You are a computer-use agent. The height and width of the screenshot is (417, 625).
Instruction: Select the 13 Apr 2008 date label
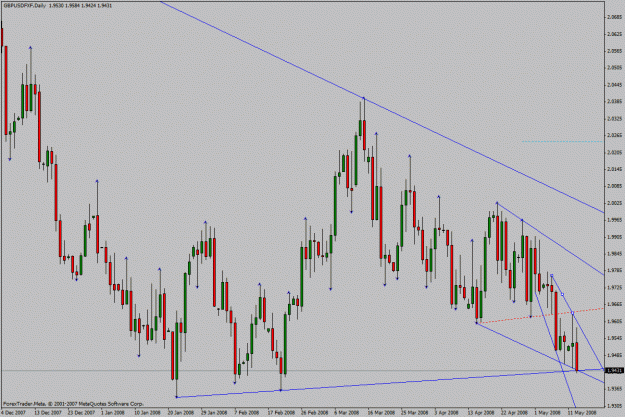[482, 412]
